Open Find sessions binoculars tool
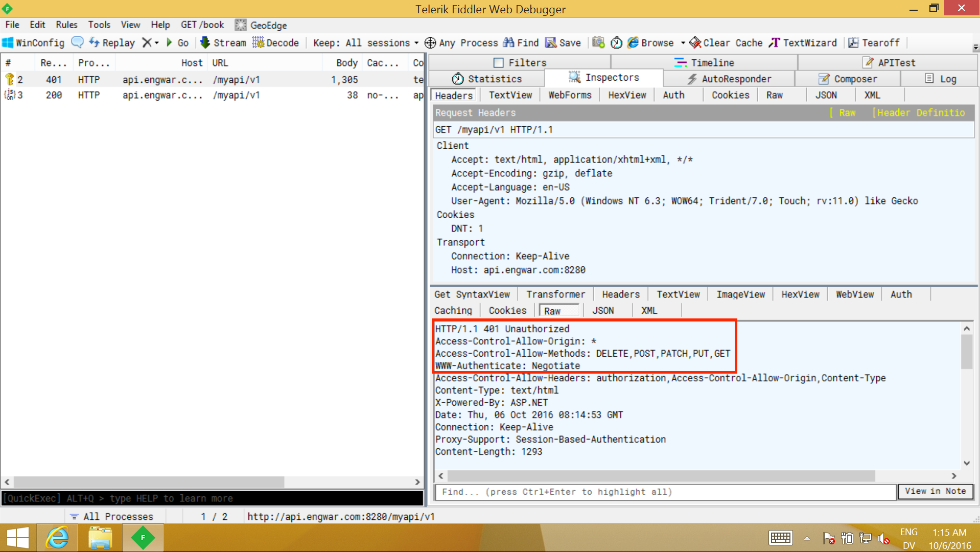980x552 pixels. [521, 43]
